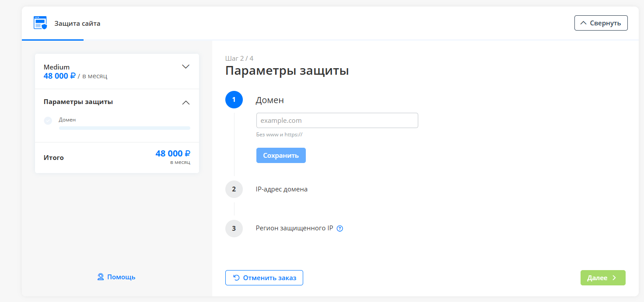Select step 1 Домен circle
644x302 pixels.
234,100
